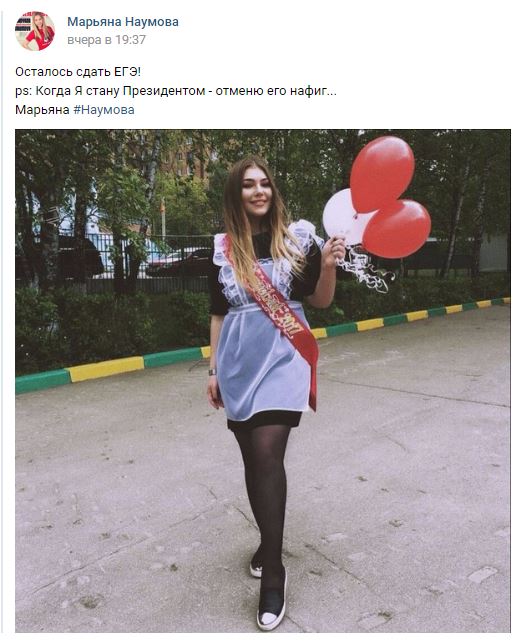Click the upper red balloon in photo
The width and height of the screenshot is (521, 643).
point(382,174)
